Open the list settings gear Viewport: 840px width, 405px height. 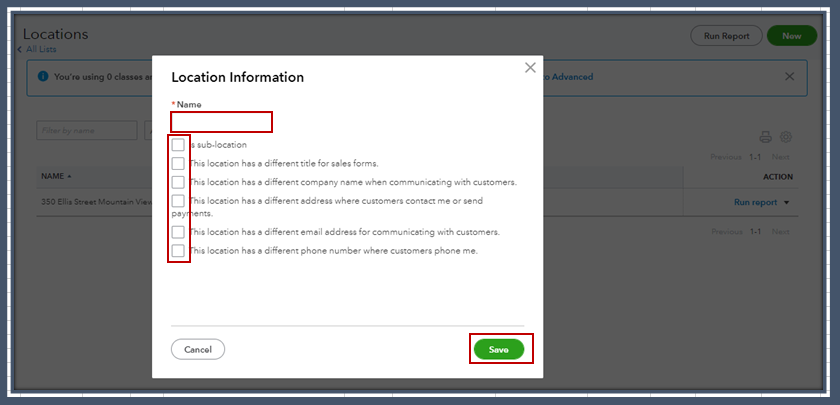click(x=786, y=137)
